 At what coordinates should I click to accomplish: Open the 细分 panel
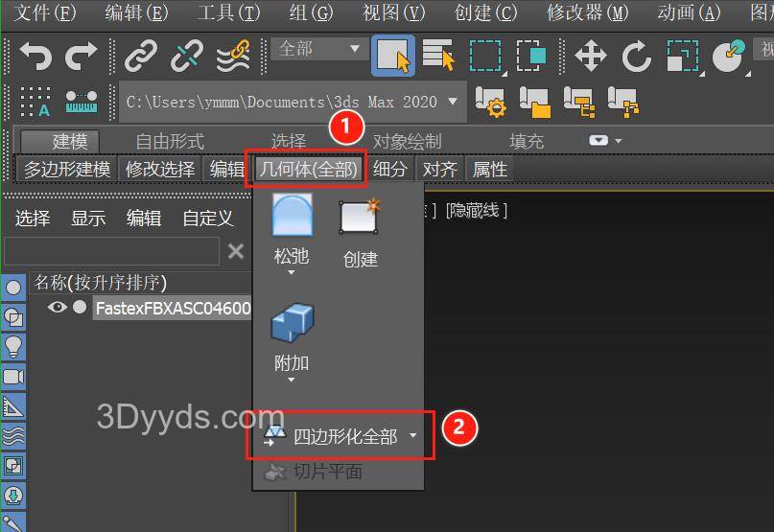coord(390,170)
